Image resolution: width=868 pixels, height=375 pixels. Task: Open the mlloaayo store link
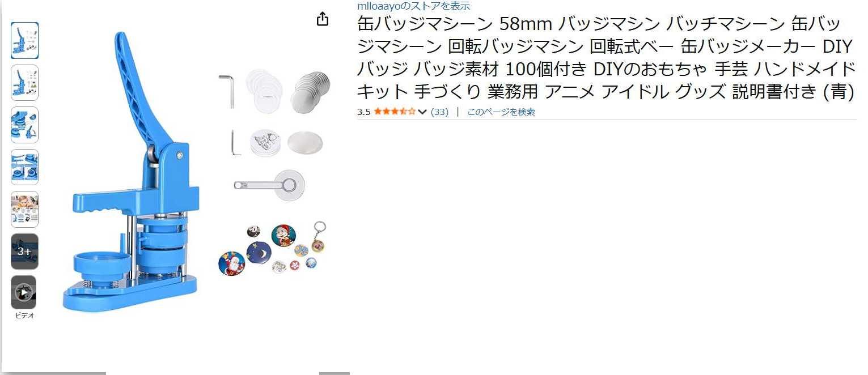pos(413,6)
